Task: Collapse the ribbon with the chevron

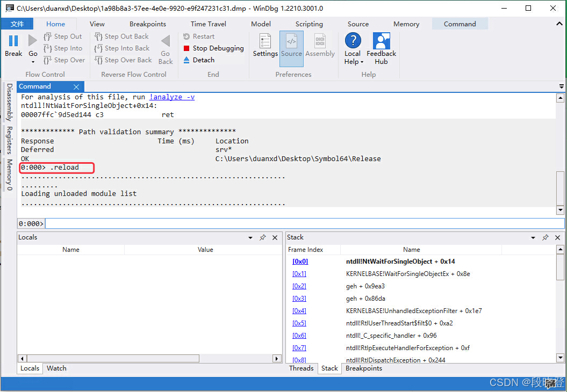Action: point(559,24)
